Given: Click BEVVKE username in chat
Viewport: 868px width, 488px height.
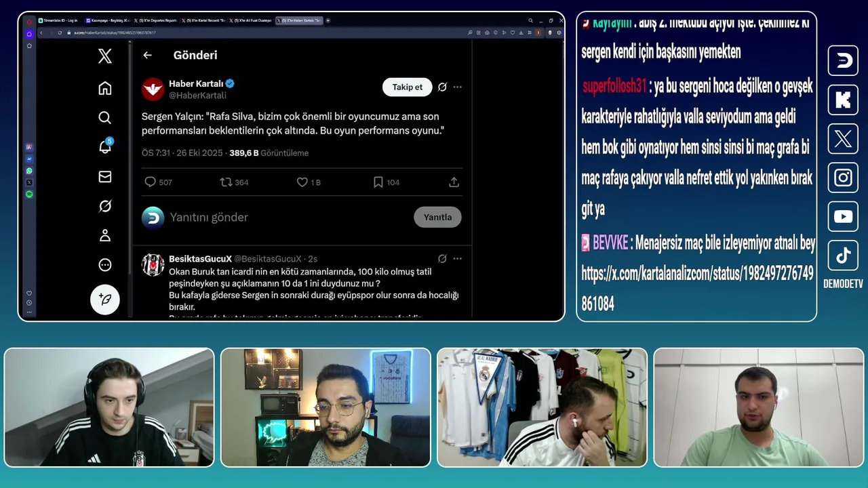Looking at the screenshot, I should (610, 243).
